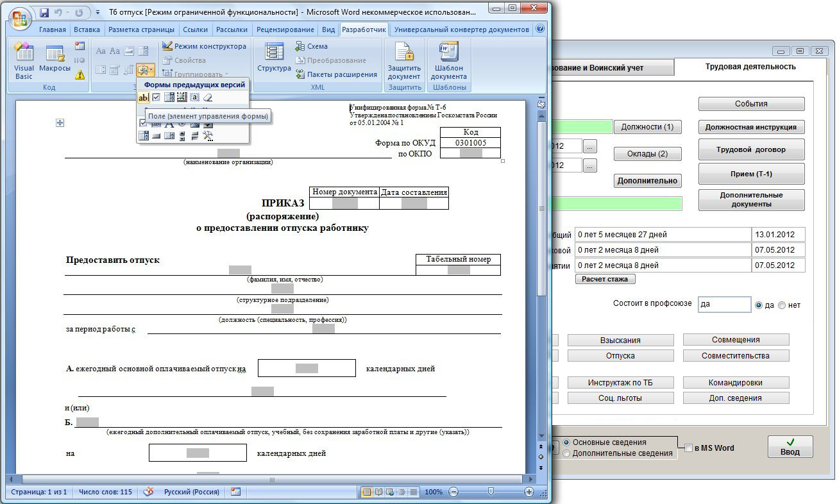Click the Макросы button in ribbon
This screenshot has height=504, width=837.
[x=55, y=62]
